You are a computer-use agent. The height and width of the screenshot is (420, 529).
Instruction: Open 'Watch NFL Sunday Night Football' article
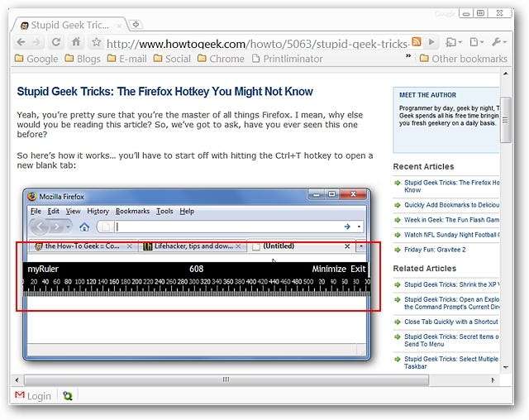[450, 235]
